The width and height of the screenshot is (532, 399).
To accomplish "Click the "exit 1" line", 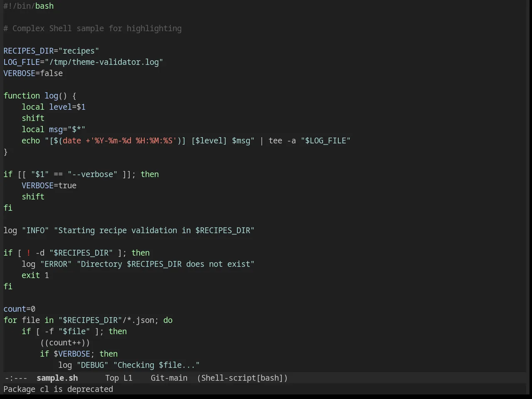I will click(35, 275).
